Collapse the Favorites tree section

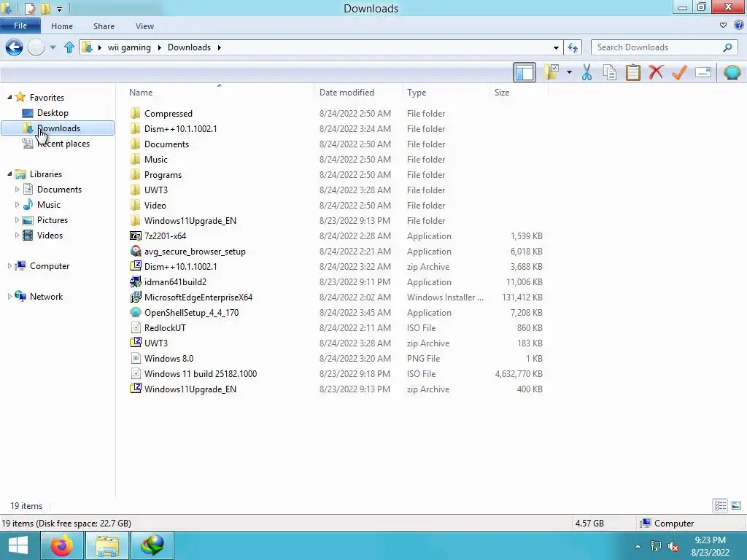(x=9, y=97)
